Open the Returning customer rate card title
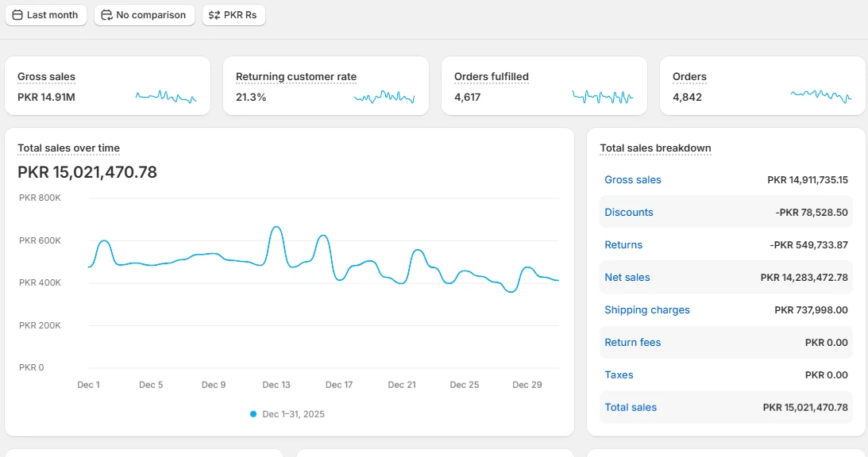Image resolution: width=868 pixels, height=457 pixels. tap(296, 77)
